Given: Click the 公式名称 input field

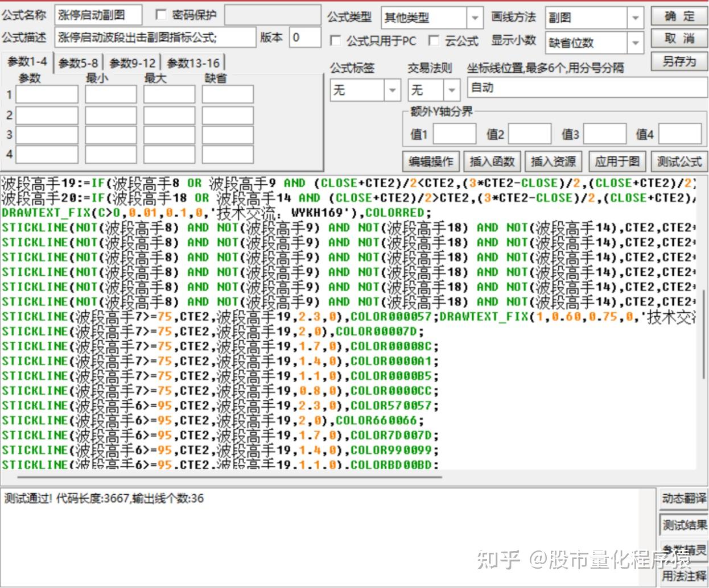Looking at the screenshot, I should (x=97, y=15).
